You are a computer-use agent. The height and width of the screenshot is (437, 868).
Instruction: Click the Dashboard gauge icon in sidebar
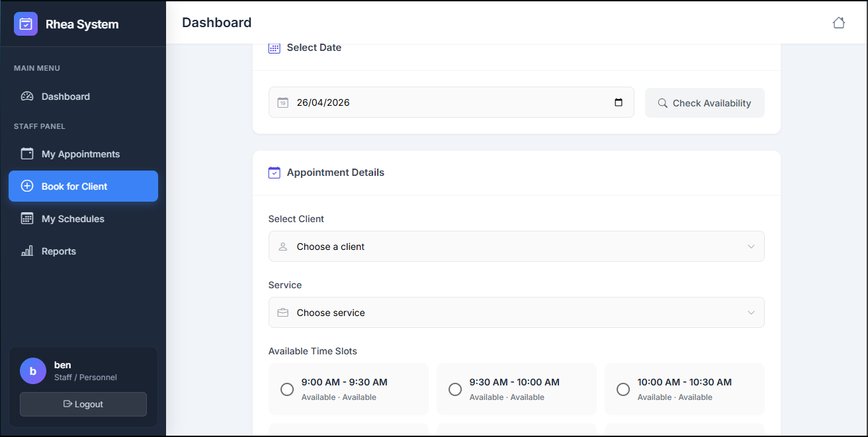[26, 96]
